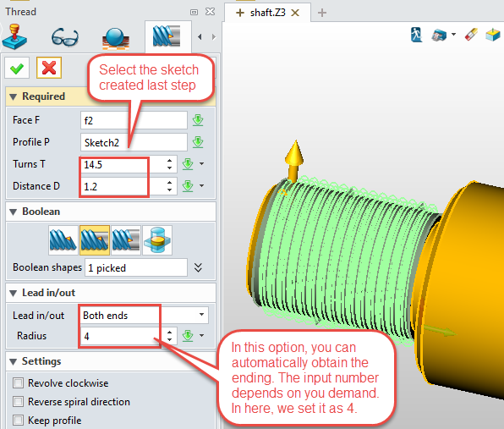Select the fourth Boolean cylinder icon
The width and height of the screenshot is (504, 429).
(157, 240)
